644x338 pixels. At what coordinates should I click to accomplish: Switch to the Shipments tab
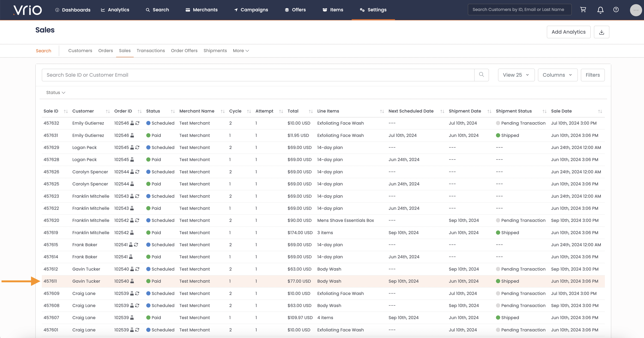coord(215,50)
